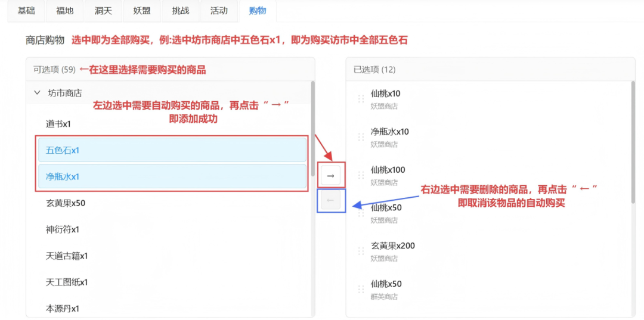Click drag handle beside 净瓶水x10
This screenshot has width=644, height=320.
click(361, 137)
